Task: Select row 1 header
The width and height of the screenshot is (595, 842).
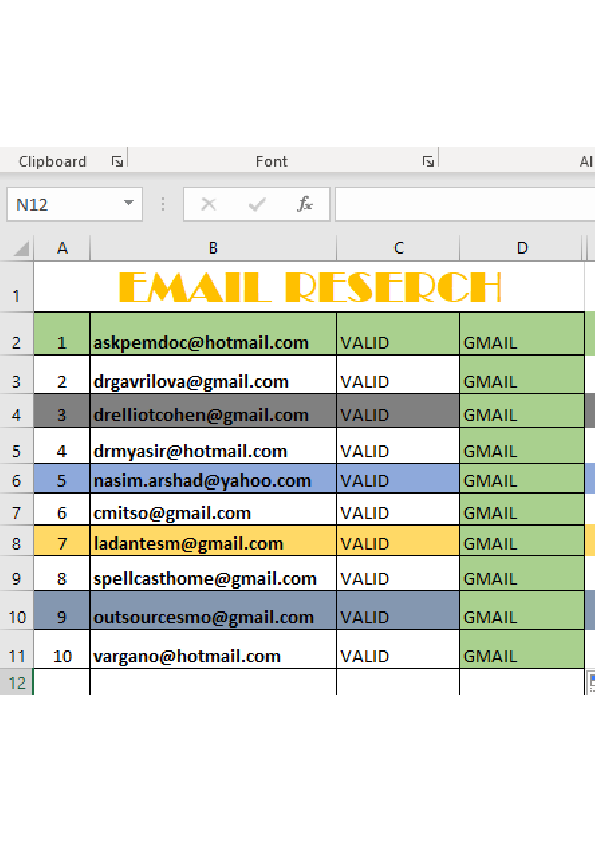Action: [17, 287]
